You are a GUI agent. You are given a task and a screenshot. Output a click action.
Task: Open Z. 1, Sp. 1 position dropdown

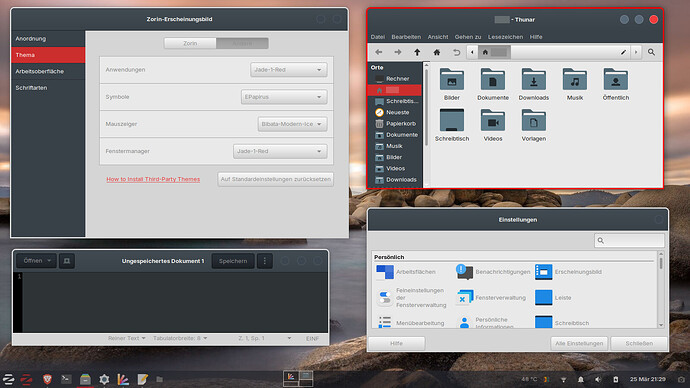point(264,338)
